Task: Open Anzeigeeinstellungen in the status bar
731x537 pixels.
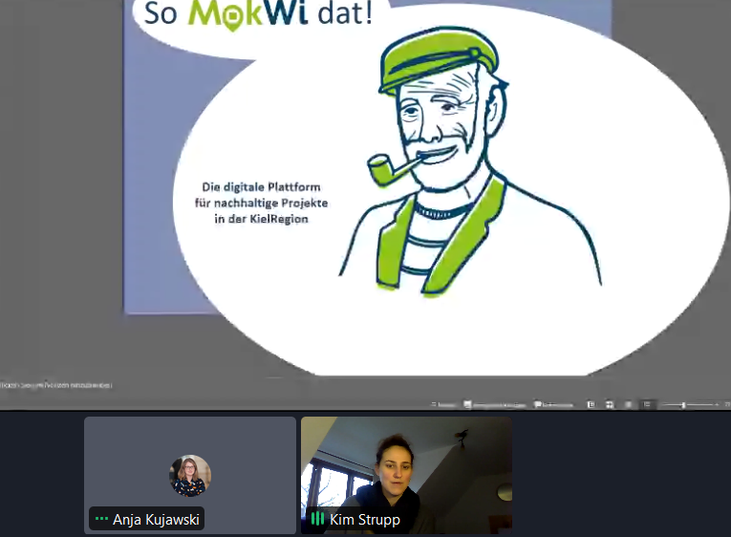Action: pyautogui.click(x=495, y=405)
